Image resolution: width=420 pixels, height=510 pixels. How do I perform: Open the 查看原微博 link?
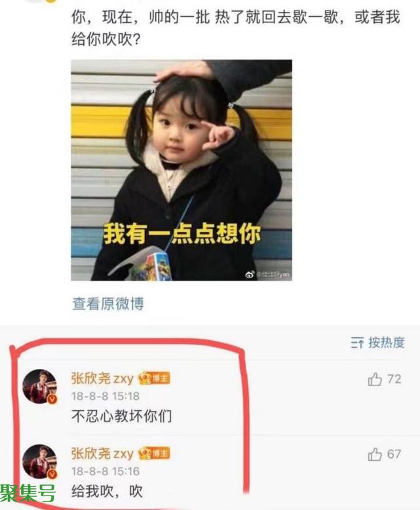pyautogui.click(x=108, y=304)
